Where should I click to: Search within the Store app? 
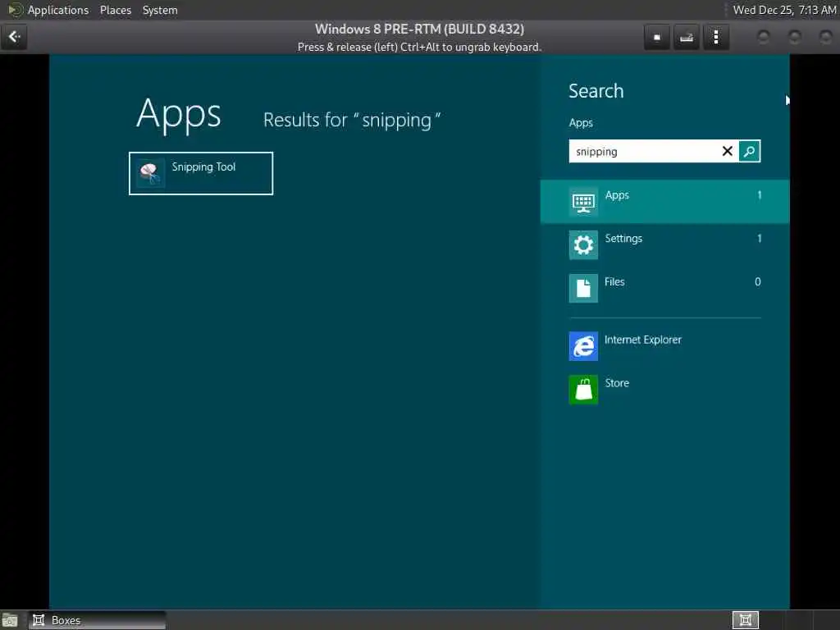coord(664,390)
